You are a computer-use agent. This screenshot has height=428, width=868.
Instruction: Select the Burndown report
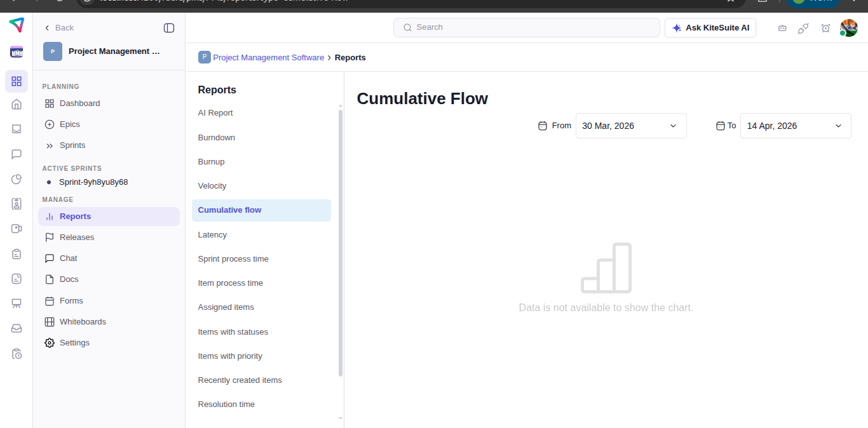(261, 138)
